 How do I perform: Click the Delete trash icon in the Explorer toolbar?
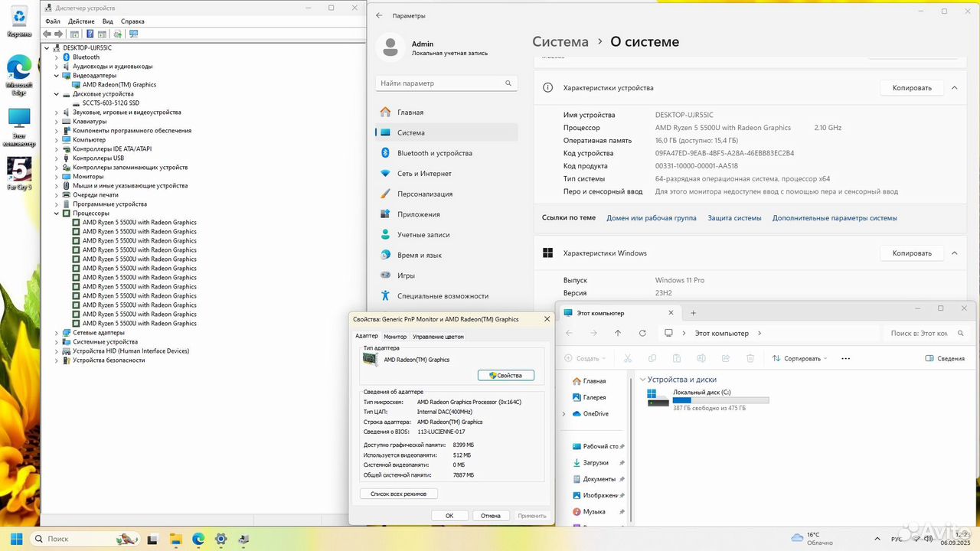(x=750, y=358)
